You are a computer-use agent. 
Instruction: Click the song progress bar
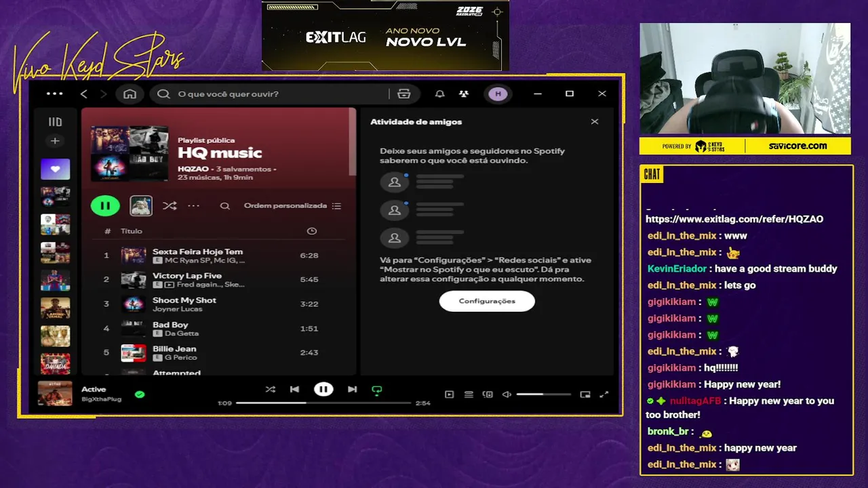(323, 403)
